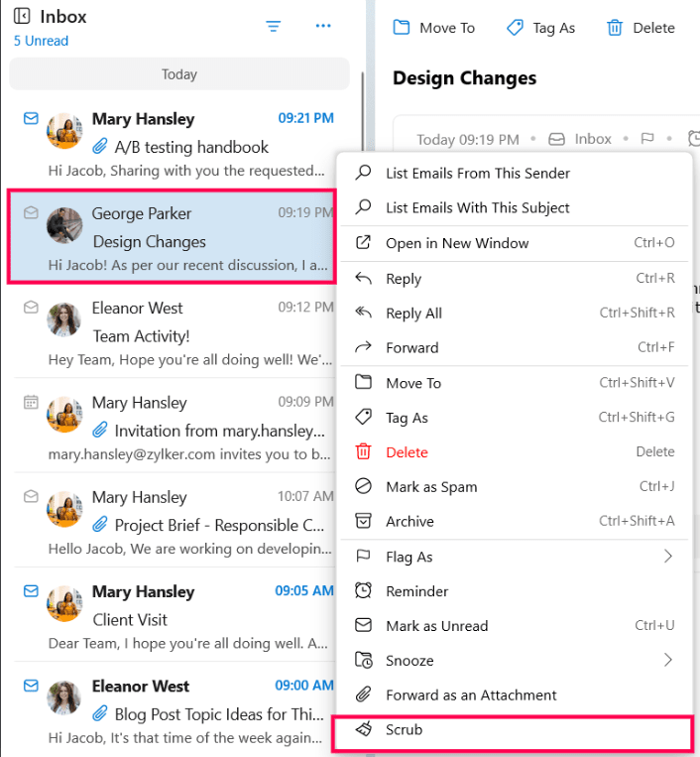Toggle read envelope on Design Changes email
This screenshot has width=700, height=757.
(x=31, y=212)
